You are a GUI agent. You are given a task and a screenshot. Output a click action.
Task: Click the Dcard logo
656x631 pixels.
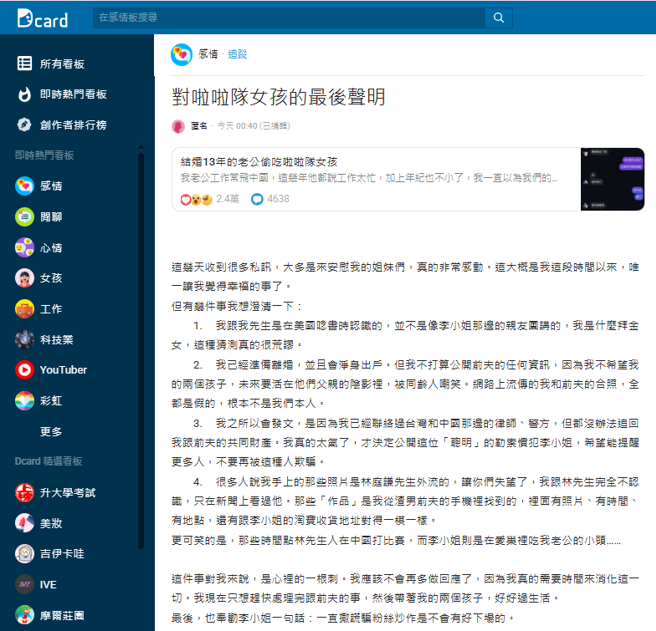42,19
